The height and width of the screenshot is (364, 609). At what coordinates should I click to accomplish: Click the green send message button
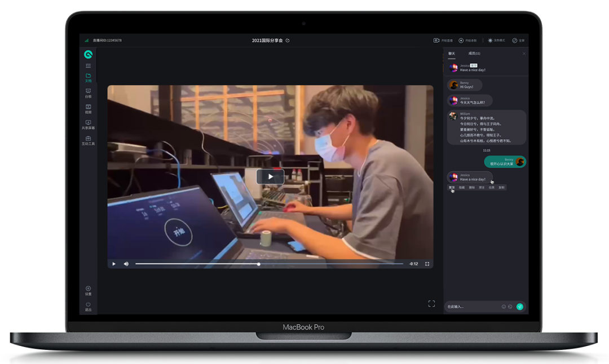tap(520, 307)
